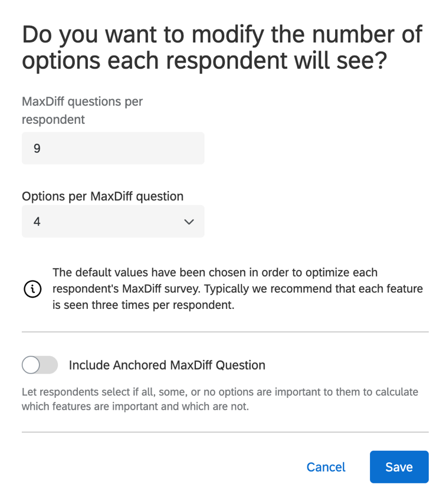Click the white knob of the toggle

pos(31,365)
